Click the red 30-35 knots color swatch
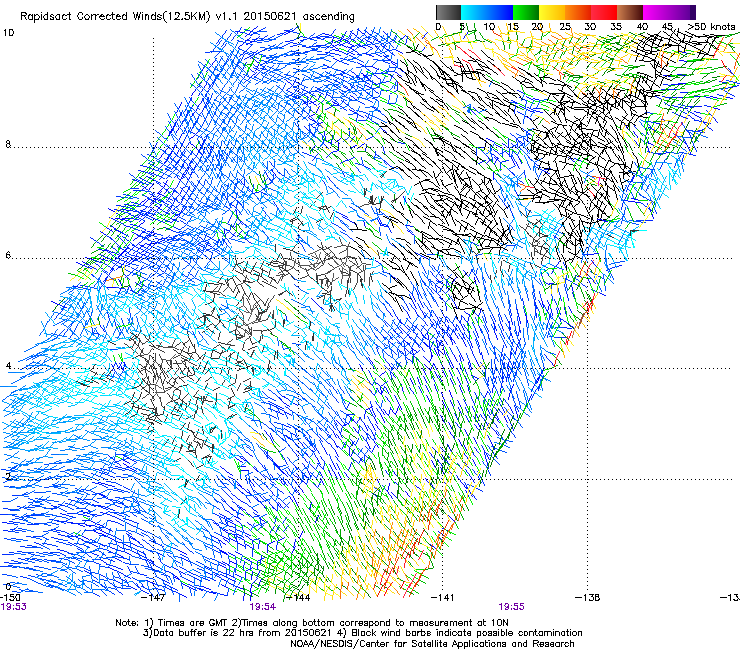Viewport: 740px width, 650px height. click(604, 12)
